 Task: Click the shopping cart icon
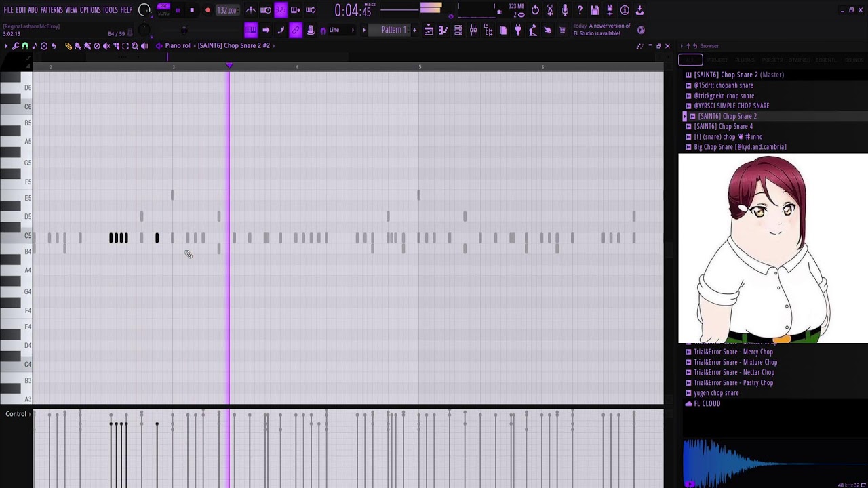[x=562, y=30]
